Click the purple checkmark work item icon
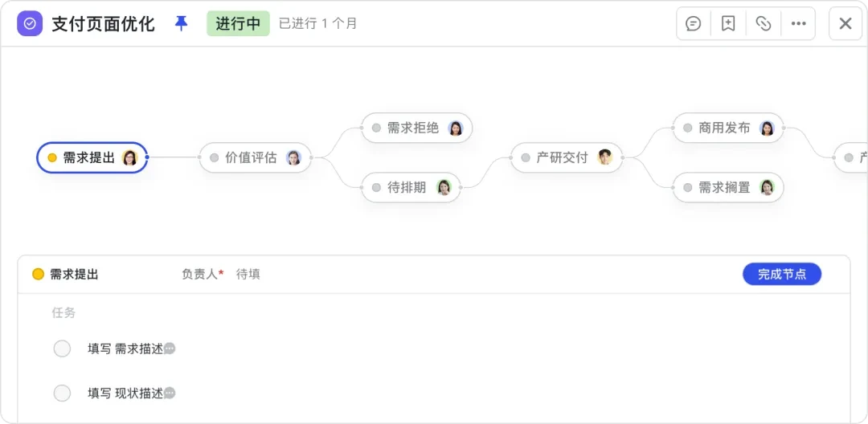The height and width of the screenshot is (424, 868). click(30, 24)
